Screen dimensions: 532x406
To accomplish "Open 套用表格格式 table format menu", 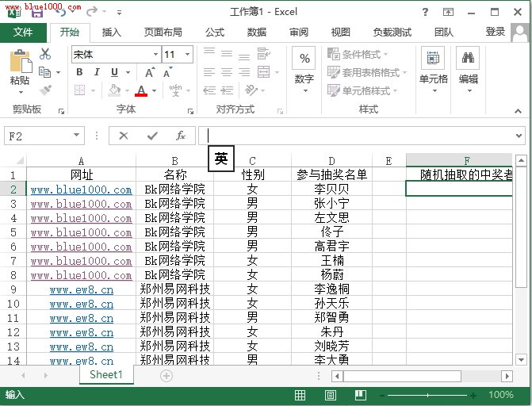I will point(367,72).
